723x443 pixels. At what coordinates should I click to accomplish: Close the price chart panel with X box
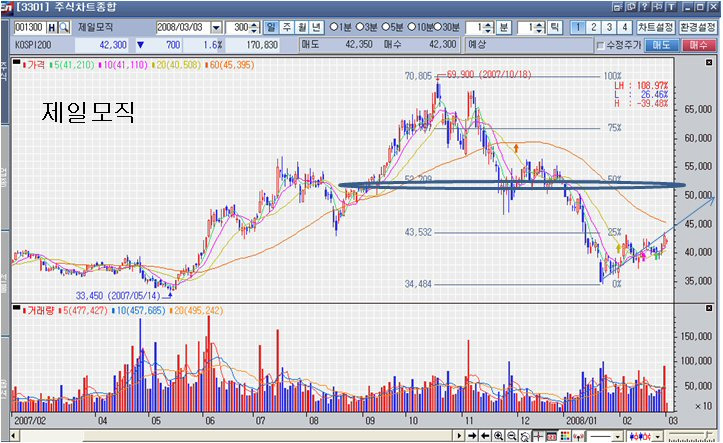[x=709, y=62]
